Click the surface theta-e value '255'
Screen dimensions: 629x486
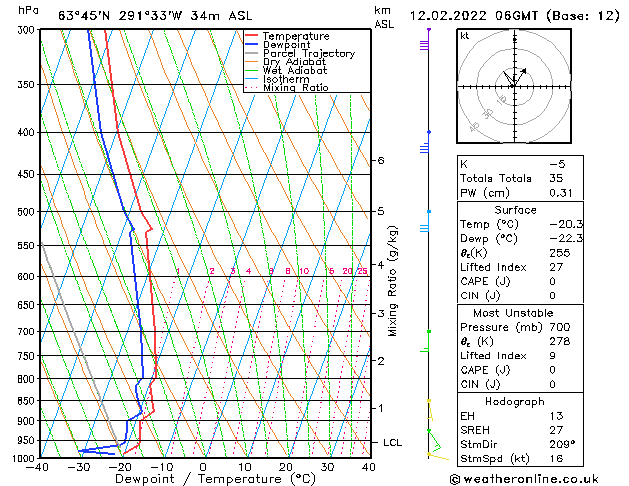(560, 253)
